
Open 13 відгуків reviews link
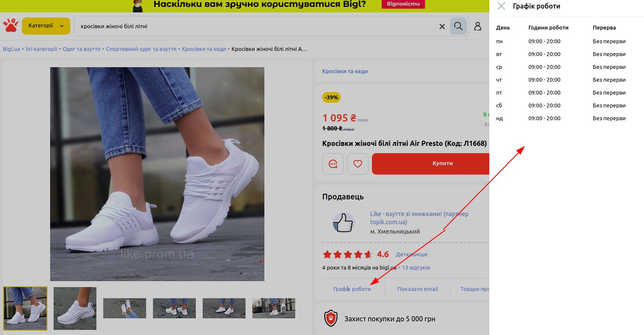coord(416,268)
